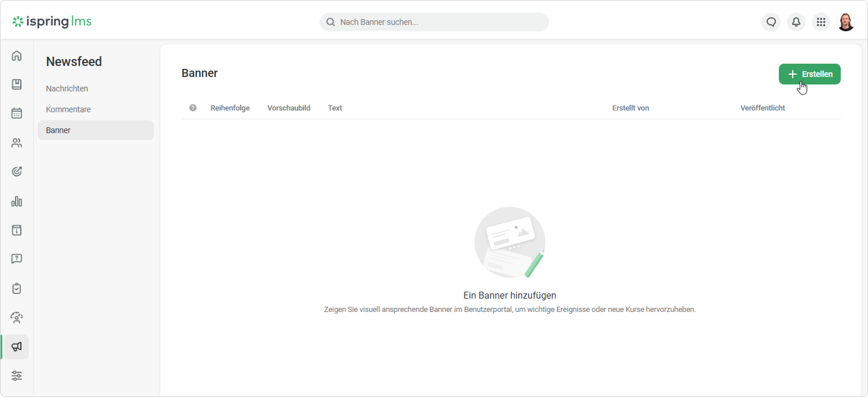
Task: Click the Vorschaubild column header
Action: 289,108
